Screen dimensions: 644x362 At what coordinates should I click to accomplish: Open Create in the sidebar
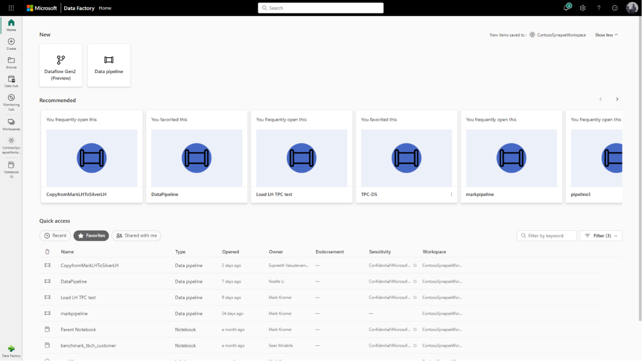[11, 44]
